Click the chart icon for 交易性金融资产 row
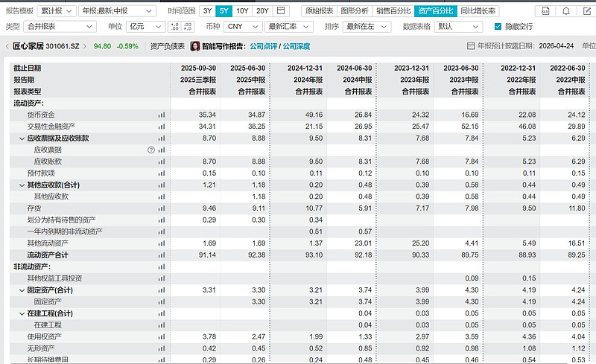This screenshot has width=596, height=364. 161,127
